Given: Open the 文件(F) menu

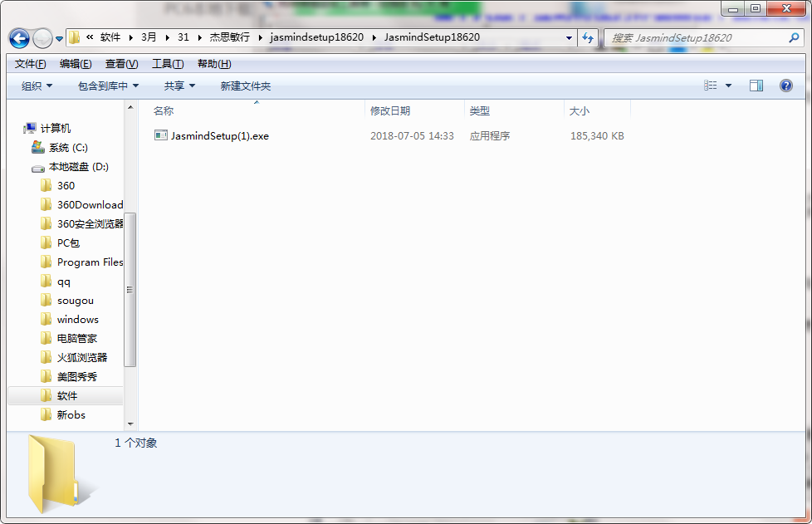Looking at the screenshot, I should click(30, 64).
